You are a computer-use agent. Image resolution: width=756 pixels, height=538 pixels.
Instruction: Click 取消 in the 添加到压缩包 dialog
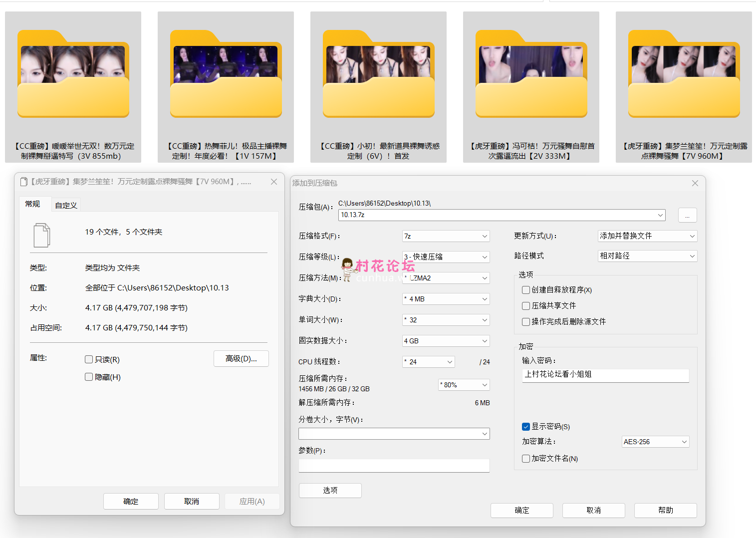pyautogui.click(x=594, y=511)
